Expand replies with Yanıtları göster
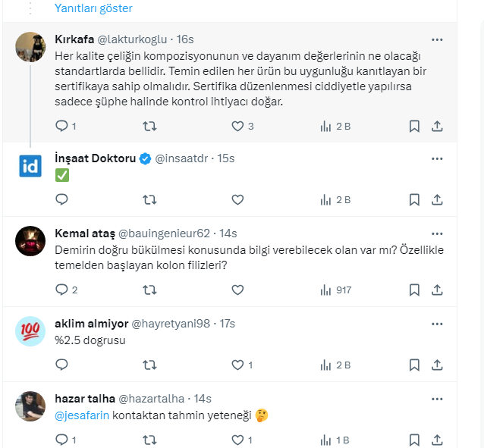This screenshot has width=484, height=448. click(x=93, y=8)
